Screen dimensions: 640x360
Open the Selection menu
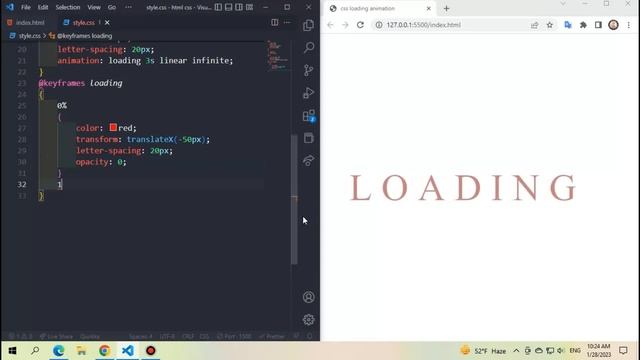[x=68, y=7]
